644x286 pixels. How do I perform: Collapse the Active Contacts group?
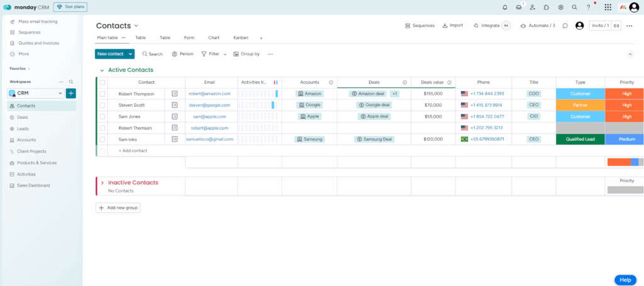[x=102, y=70]
